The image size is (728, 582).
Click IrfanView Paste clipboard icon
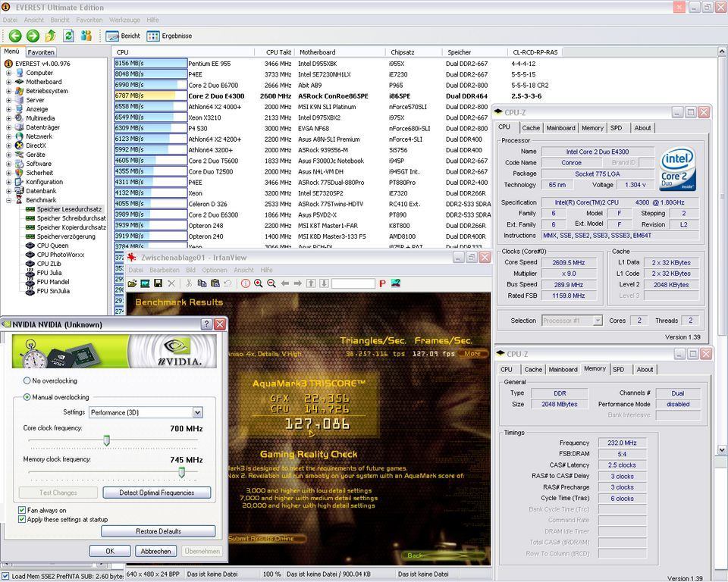click(x=215, y=283)
